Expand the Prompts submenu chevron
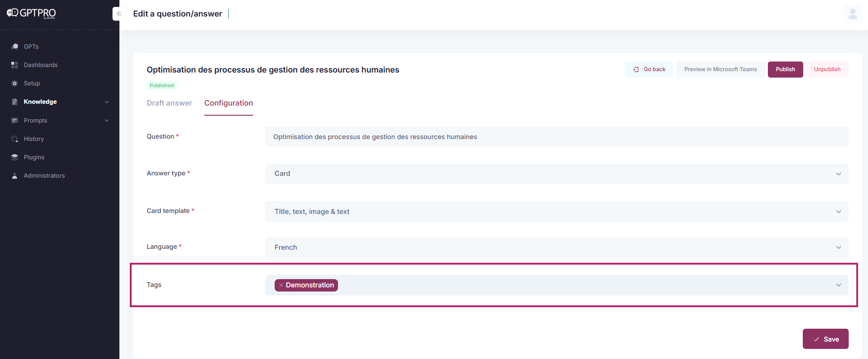This screenshot has width=868, height=359. [107, 121]
